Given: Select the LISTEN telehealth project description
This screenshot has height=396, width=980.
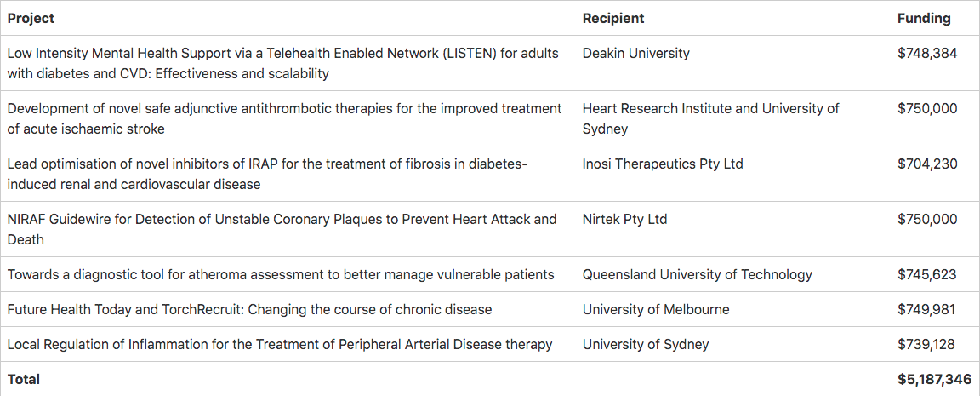Looking at the screenshot, I should click(283, 63).
